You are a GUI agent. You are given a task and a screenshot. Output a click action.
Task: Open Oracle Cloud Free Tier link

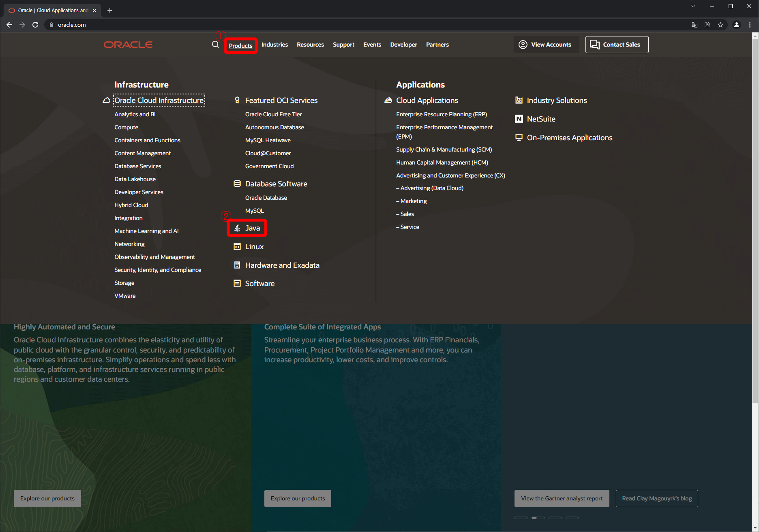(273, 114)
